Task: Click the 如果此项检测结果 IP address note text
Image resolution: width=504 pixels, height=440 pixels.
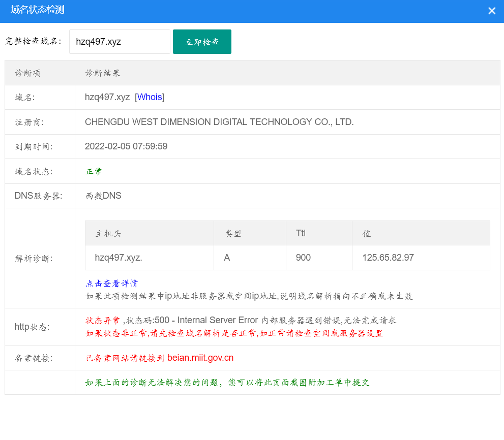Action: (249, 296)
